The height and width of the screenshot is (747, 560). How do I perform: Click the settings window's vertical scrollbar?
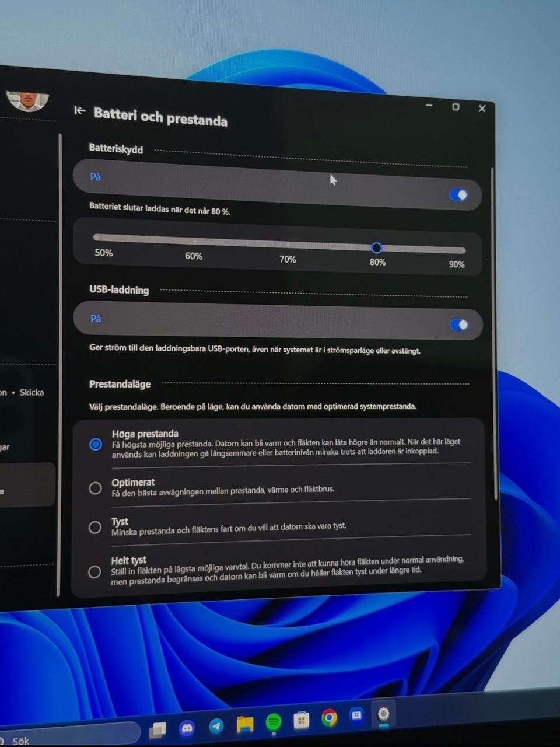coord(495,333)
